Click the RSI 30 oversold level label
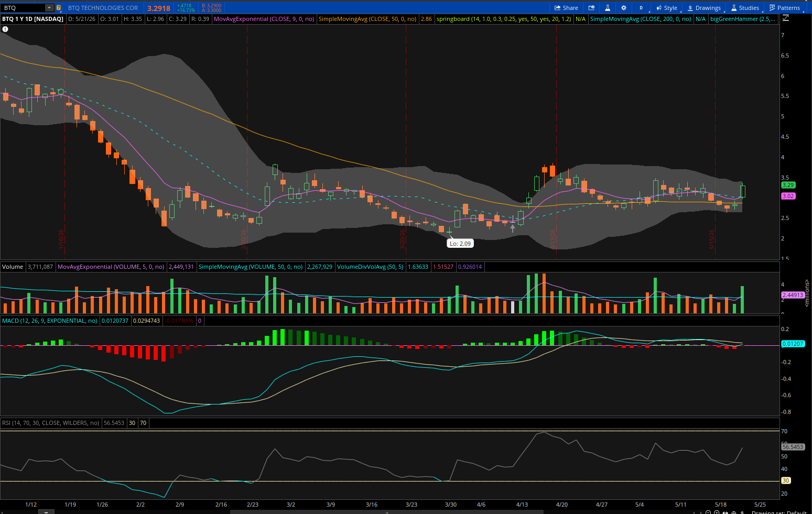 coord(786,480)
